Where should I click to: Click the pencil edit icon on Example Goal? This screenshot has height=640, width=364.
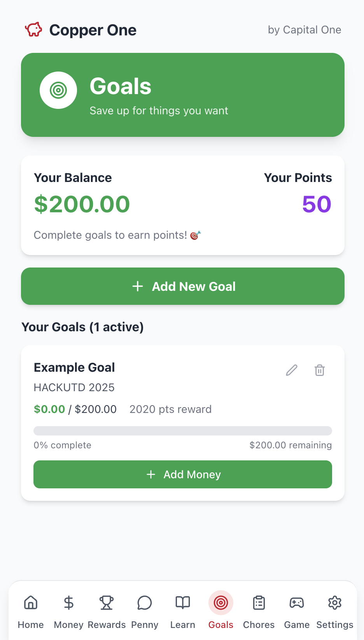(292, 370)
